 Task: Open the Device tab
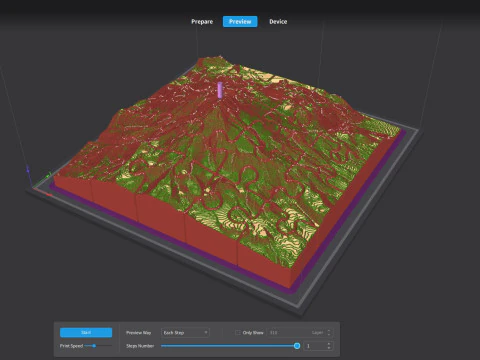click(278, 22)
